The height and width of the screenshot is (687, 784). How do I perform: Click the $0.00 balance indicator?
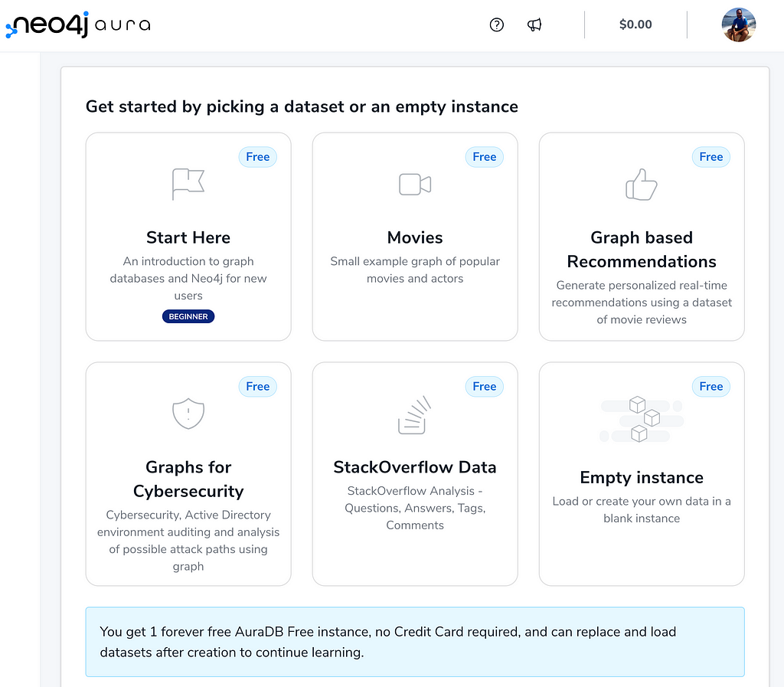[635, 25]
